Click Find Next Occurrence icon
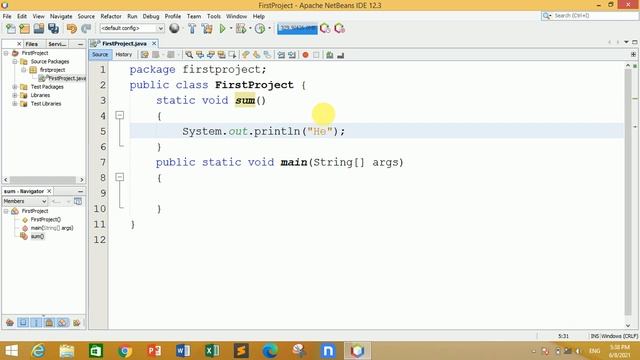 pyautogui.click(x=211, y=55)
